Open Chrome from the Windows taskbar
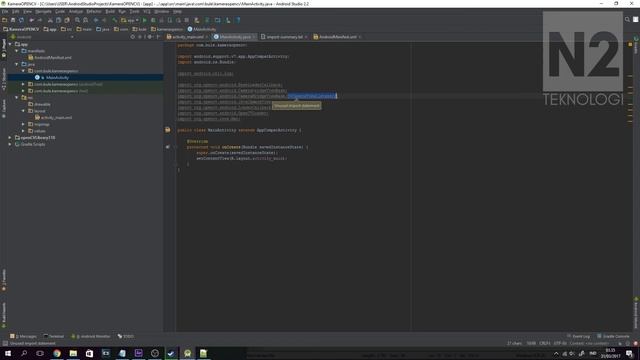Viewport: 640px width, 360px height. 57,353
